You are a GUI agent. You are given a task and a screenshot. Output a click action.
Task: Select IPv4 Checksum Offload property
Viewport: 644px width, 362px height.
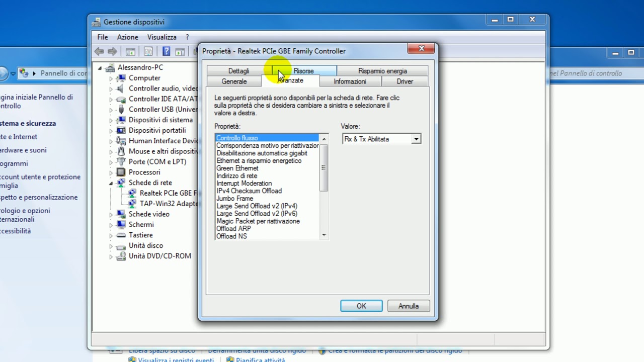tap(249, 191)
